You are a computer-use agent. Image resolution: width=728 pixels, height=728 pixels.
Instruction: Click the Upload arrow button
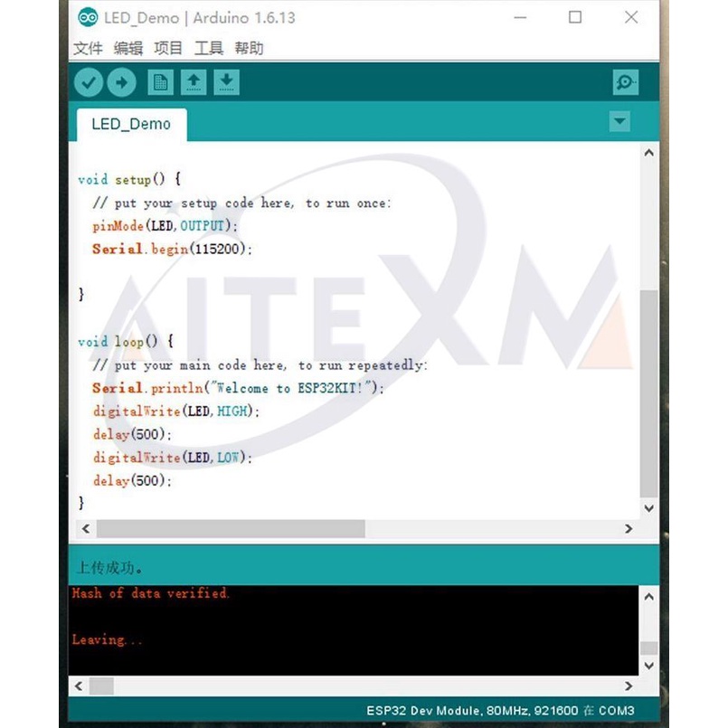tap(121, 82)
